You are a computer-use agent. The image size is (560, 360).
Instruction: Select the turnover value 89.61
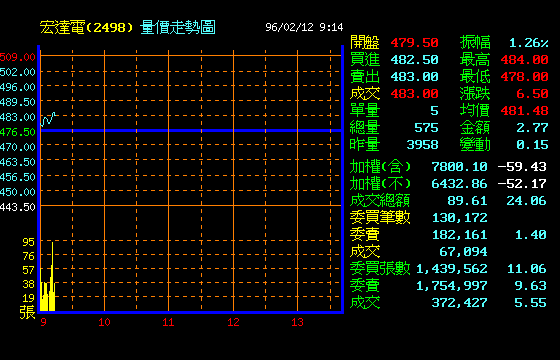click(x=467, y=201)
